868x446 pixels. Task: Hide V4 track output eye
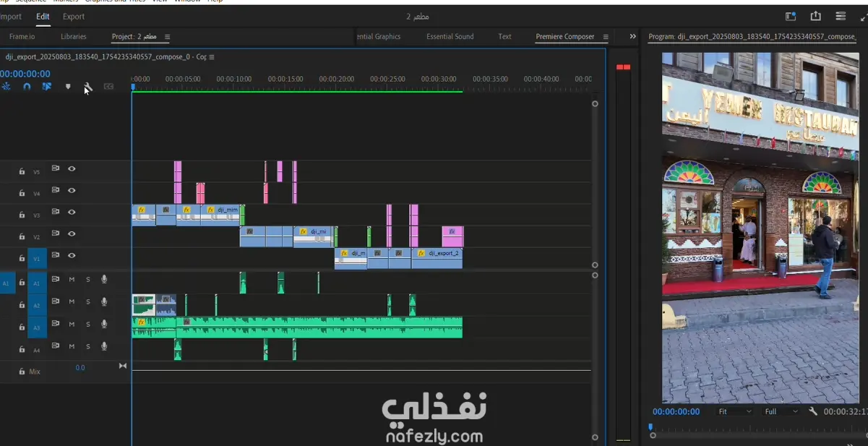72,190
